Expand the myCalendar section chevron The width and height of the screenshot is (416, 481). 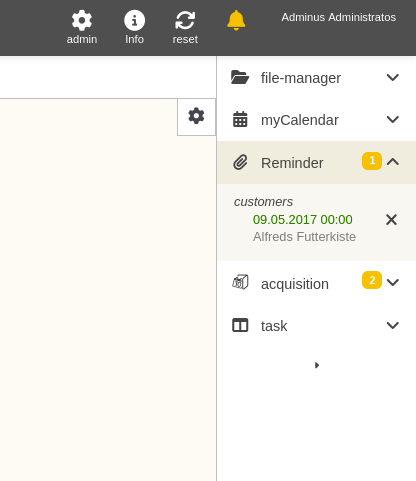tap(393, 119)
